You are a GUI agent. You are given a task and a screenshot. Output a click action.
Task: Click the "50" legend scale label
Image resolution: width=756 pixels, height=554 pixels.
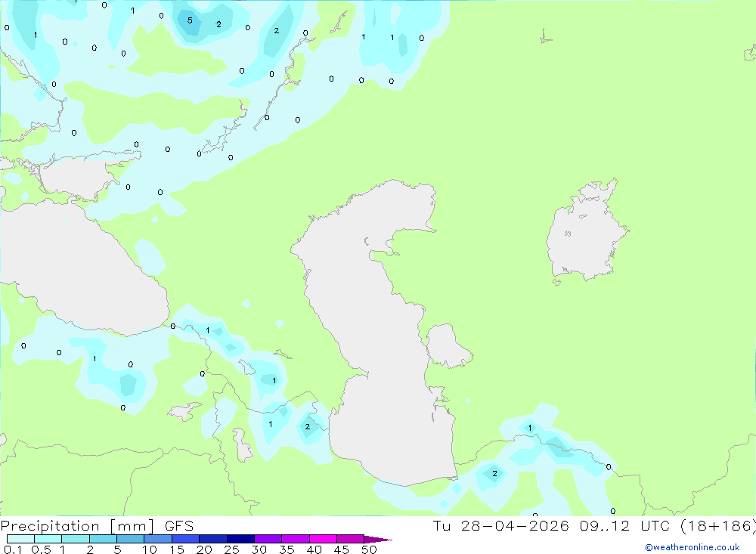(x=369, y=549)
